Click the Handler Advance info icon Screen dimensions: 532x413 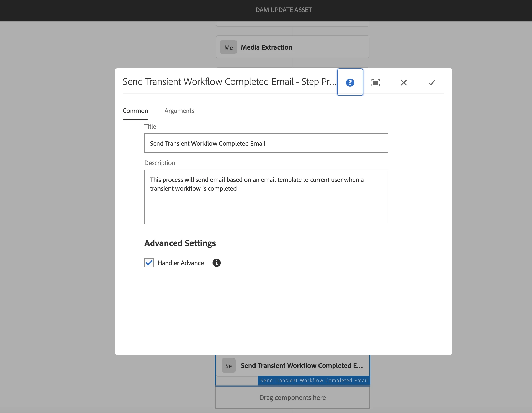[217, 263]
